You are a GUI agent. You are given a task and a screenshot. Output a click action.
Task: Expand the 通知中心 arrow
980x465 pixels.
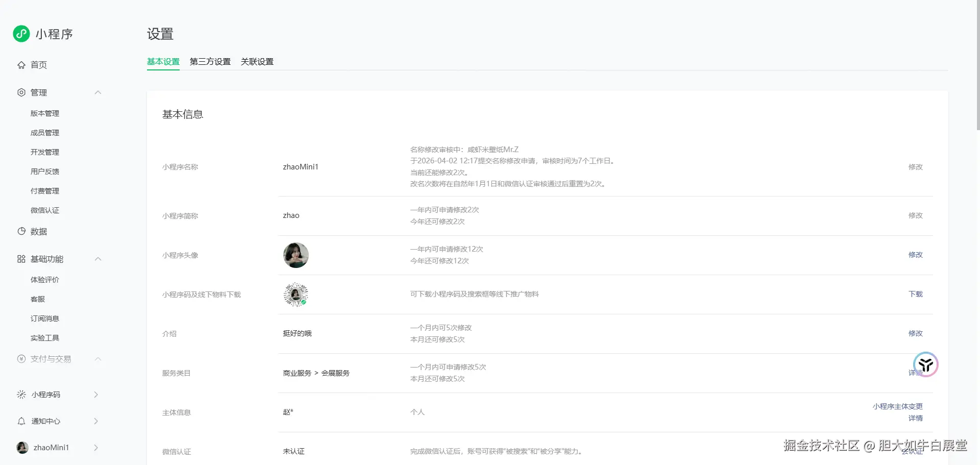click(x=96, y=421)
